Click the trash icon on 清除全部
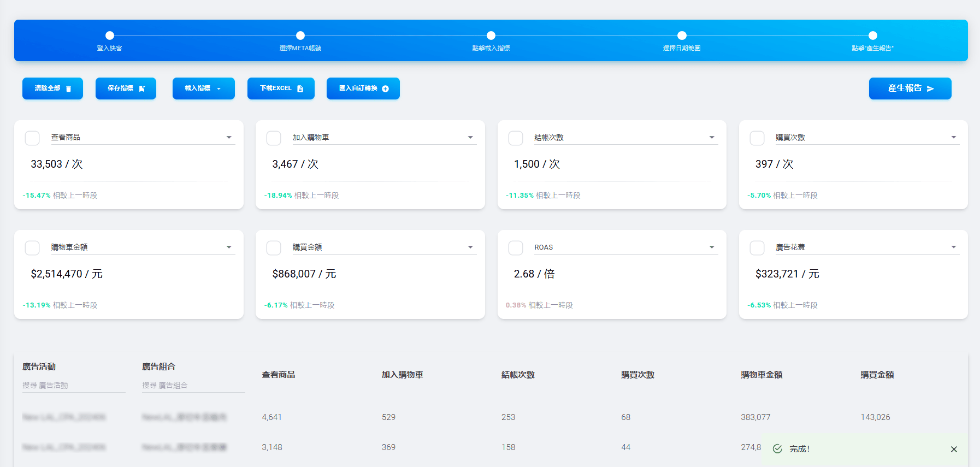The width and height of the screenshot is (980, 467). click(x=68, y=88)
